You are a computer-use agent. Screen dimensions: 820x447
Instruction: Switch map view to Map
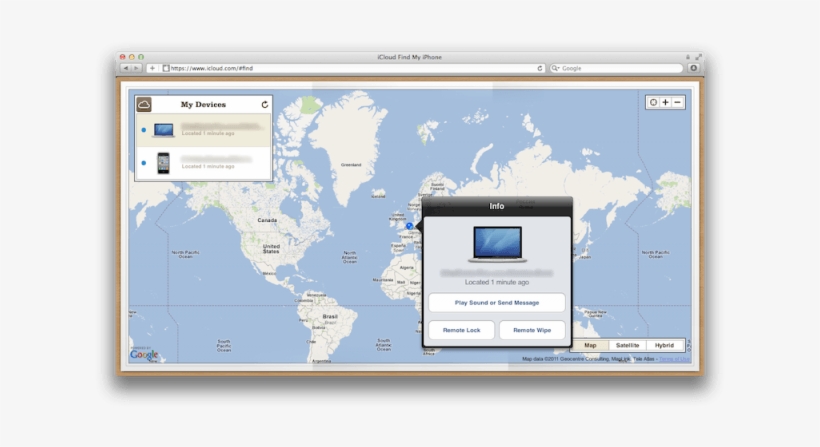point(590,346)
